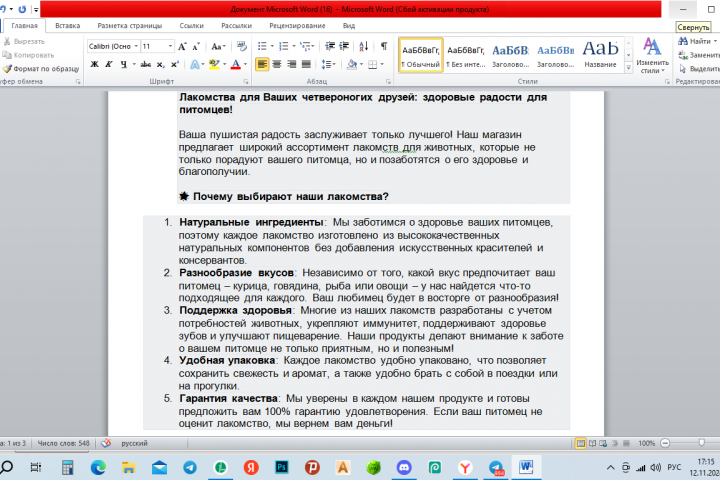Toggle italic formatting with К button
Viewport: 720px width, 480px height.
click(x=109, y=64)
